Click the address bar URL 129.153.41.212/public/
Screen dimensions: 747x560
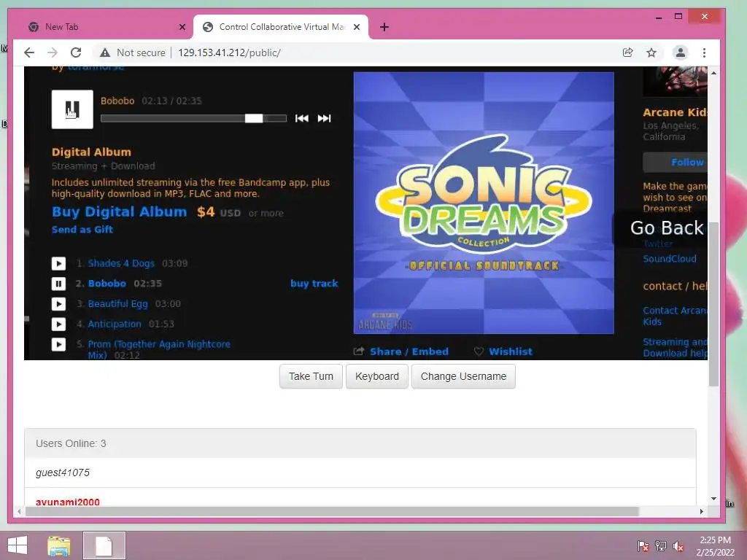click(x=229, y=52)
